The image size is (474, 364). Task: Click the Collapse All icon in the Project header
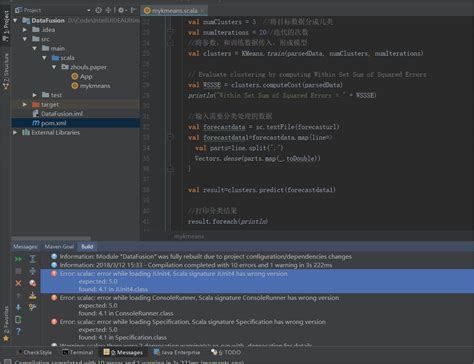pos(108,10)
